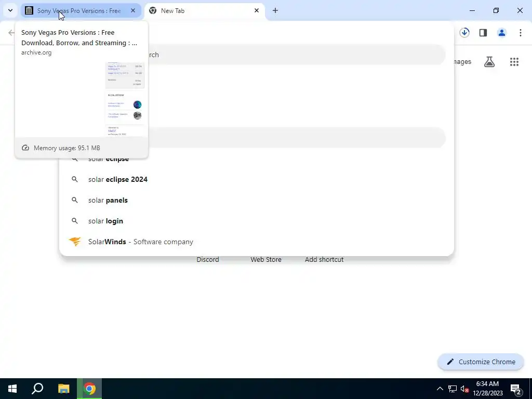
Task: Click the browser back arrow
Action: pyautogui.click(x=11, y=33)
